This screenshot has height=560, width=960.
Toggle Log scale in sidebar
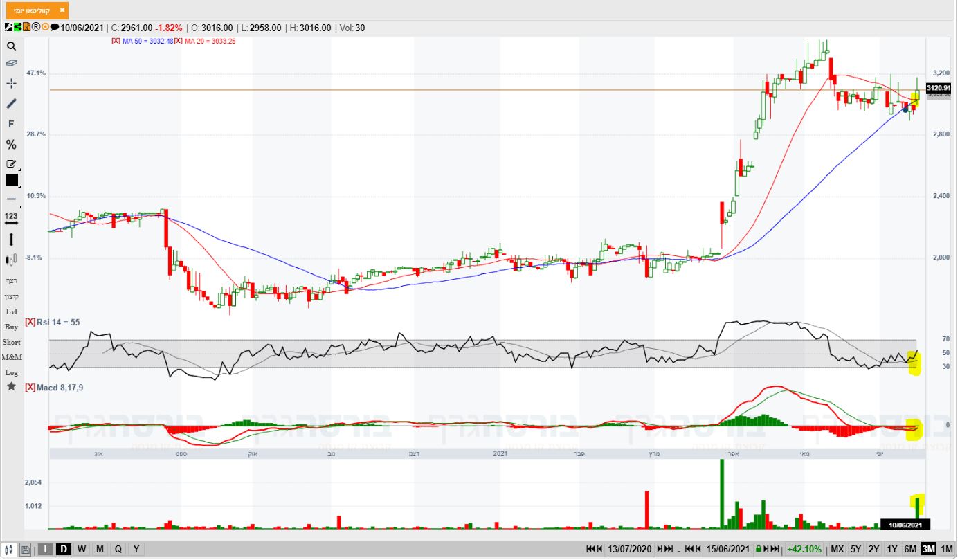pyautogui.click(x=11, y=372)
